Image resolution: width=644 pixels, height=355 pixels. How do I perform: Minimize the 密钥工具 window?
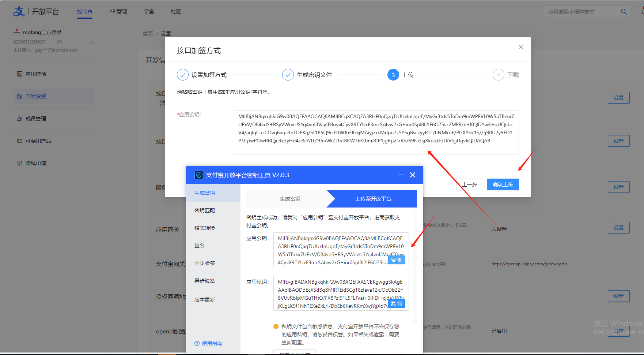coord(401,175)
